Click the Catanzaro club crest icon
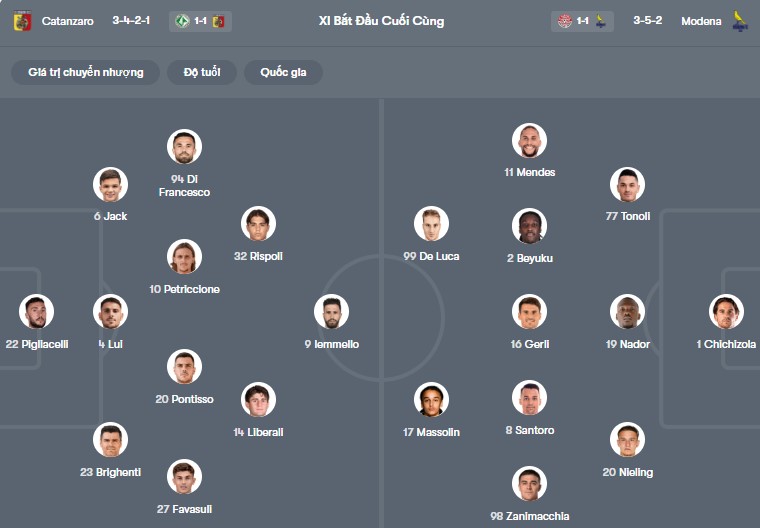Screen dimensions: 760x528 tap(22, 21)
